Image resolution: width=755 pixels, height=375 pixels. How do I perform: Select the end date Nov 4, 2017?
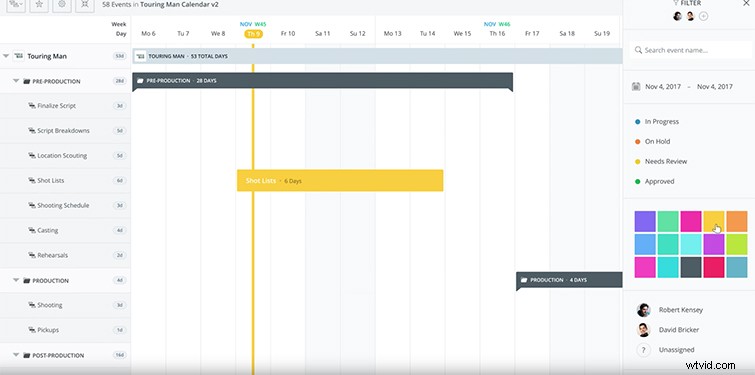715,87
